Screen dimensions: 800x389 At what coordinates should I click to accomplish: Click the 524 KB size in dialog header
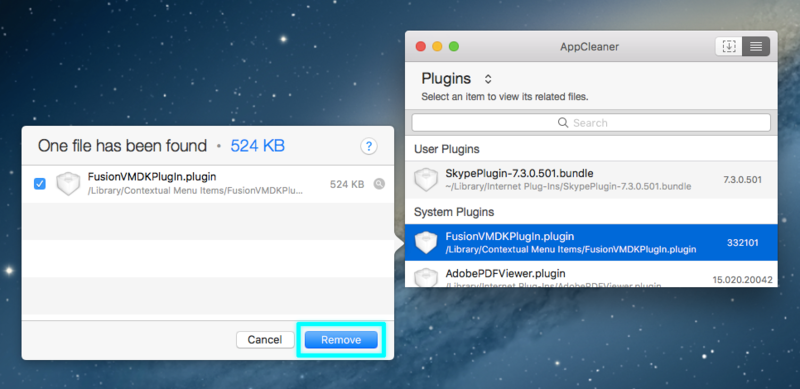(258, 147)
